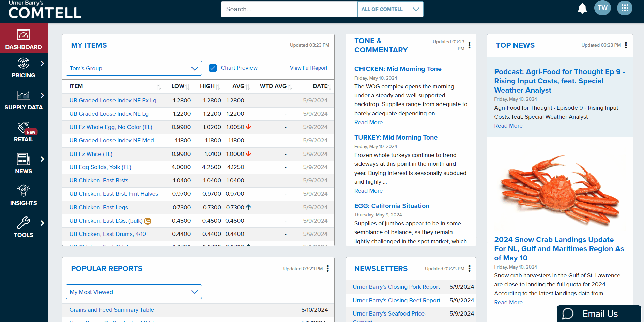Select the INSIGHTS sidebar label

[24, 203]
